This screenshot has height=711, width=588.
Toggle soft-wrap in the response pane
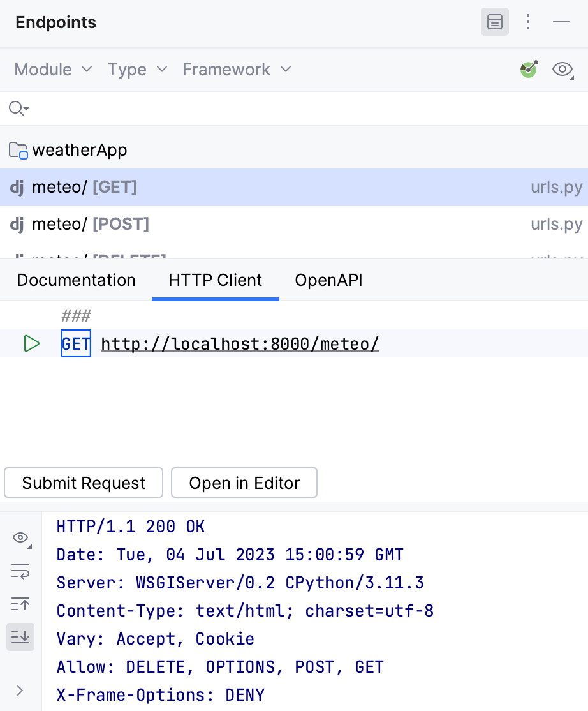point(20,571)
